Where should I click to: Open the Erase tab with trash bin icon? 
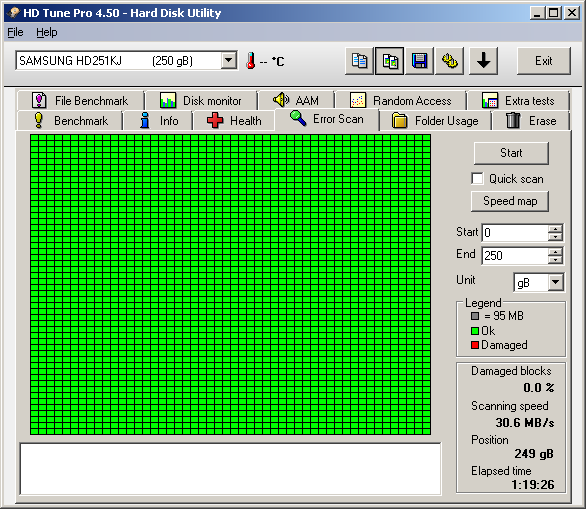pos(531,121)
